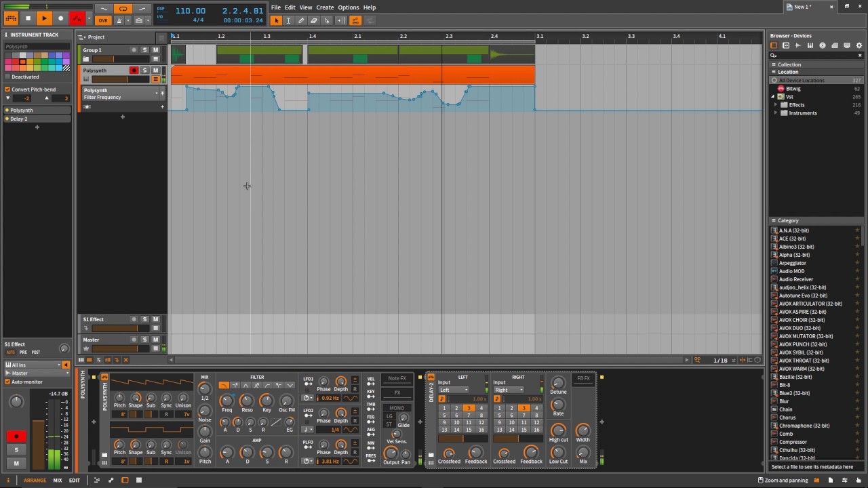Open the Music browser disc icon

[823, 45]
